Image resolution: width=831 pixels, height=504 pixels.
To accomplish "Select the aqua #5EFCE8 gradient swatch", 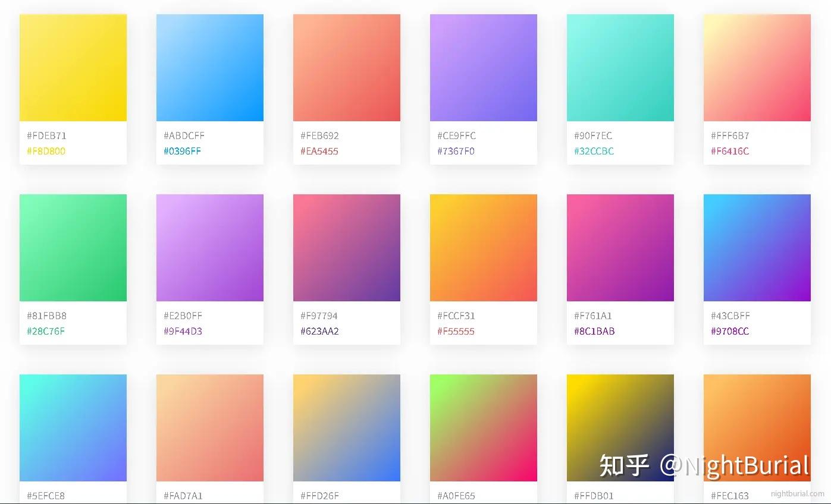I will pyautogui.click(x=73, y=427).
